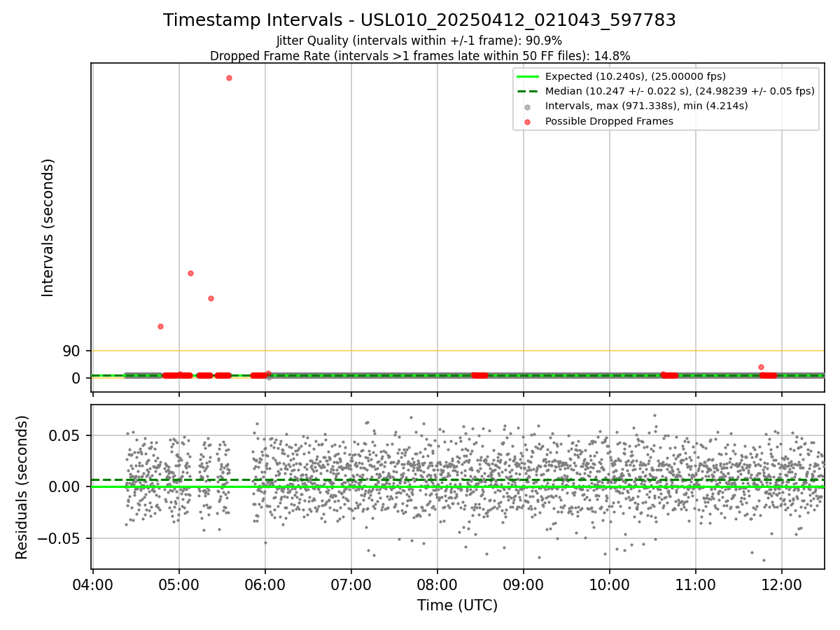This screenshot has width=840, height=630.
Task: Click the "10:00" time tick label
Action: point(610,586)
